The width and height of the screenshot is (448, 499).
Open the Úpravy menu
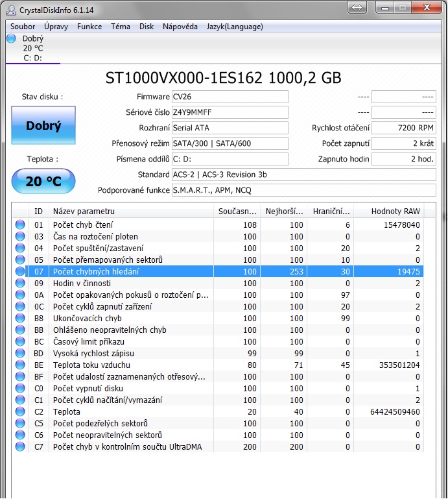pos(56,27)
